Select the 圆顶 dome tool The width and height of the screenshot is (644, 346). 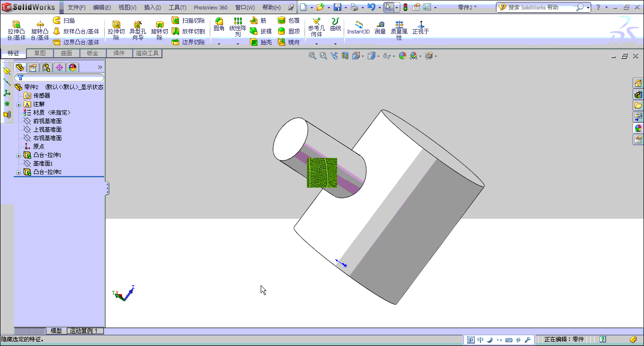289,31
